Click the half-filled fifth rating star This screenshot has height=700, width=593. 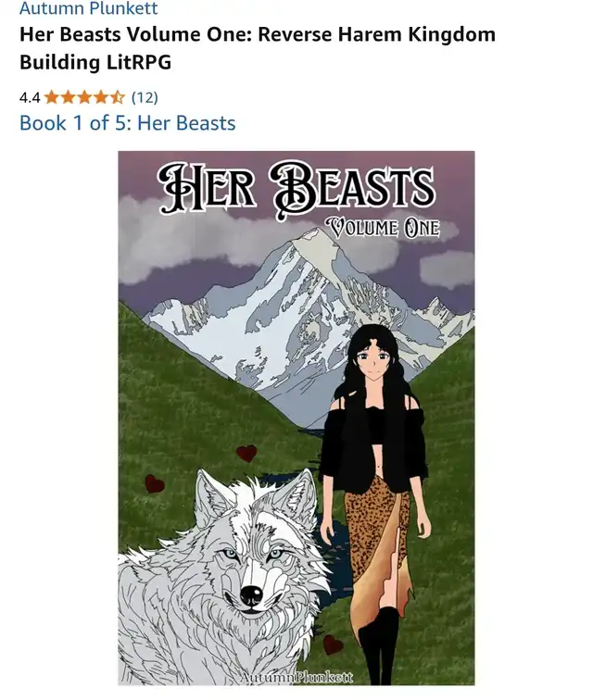(117, 97)
